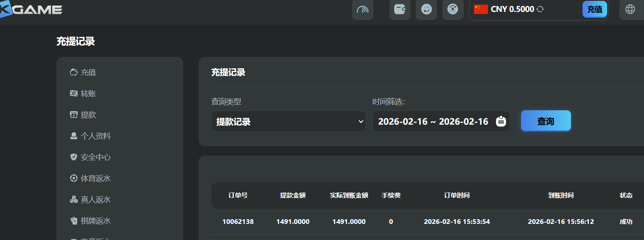This screenshot has width=644, height=240.
Task: Select 体育返水 in the sidebar
Action: click(95, 179)
